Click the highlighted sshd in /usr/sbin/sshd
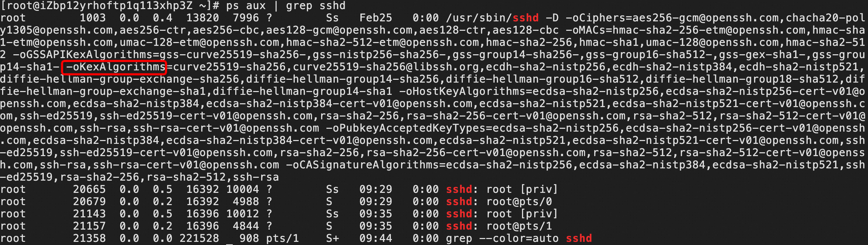The width and height of the screenshot is (868, 245). tap(526, 18)
